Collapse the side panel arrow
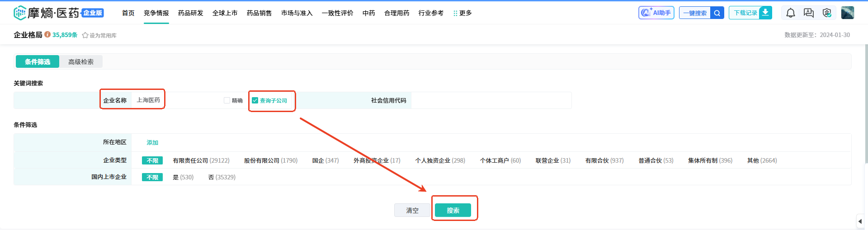This screenshot has height=230, width=868. coord(860,221)
